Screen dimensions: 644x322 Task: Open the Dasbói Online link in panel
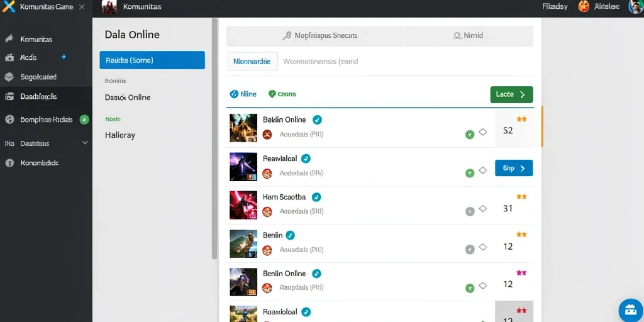coord(128,97)
